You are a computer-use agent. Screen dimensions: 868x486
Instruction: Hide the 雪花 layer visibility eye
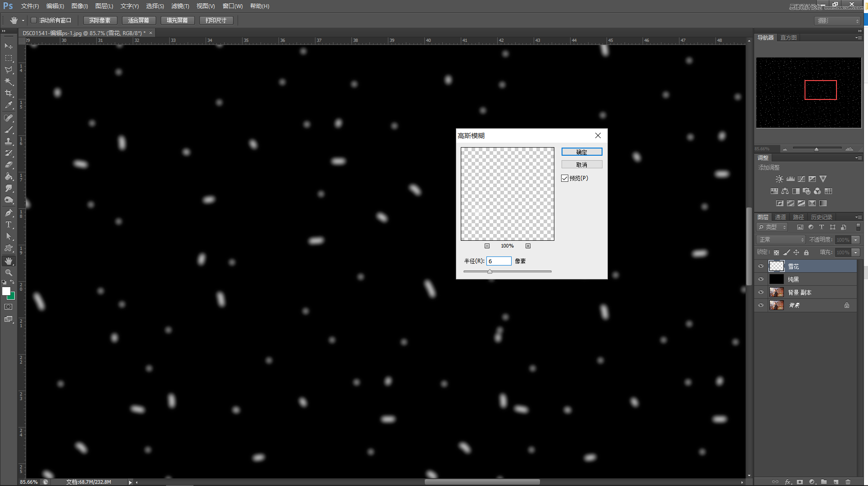(761, 266)
